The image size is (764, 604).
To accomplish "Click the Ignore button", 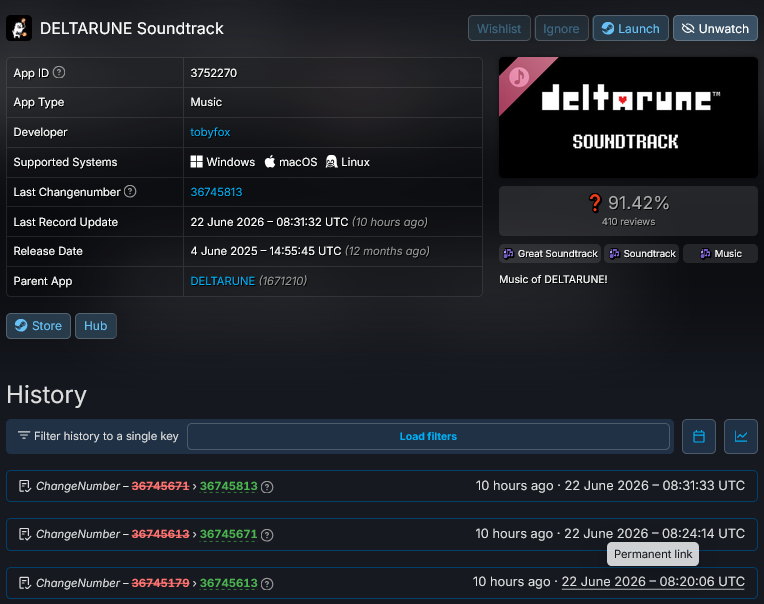I will pos(561,28).
